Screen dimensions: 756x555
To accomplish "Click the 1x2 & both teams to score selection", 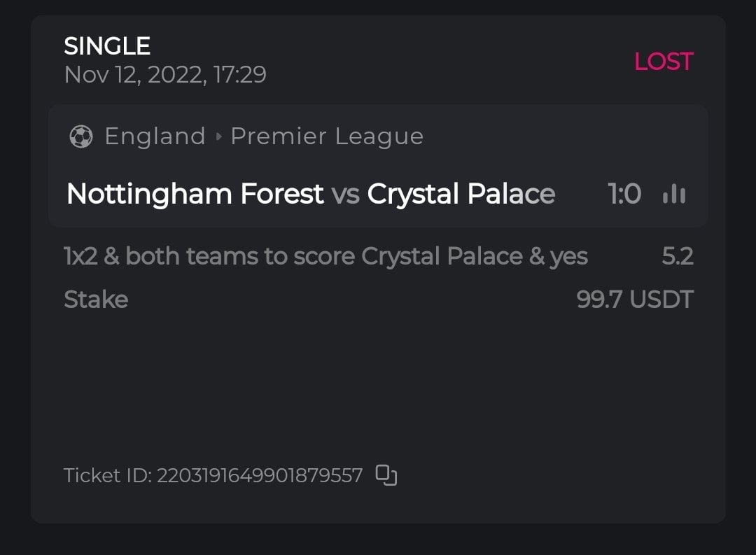I will tap(325, 257).
